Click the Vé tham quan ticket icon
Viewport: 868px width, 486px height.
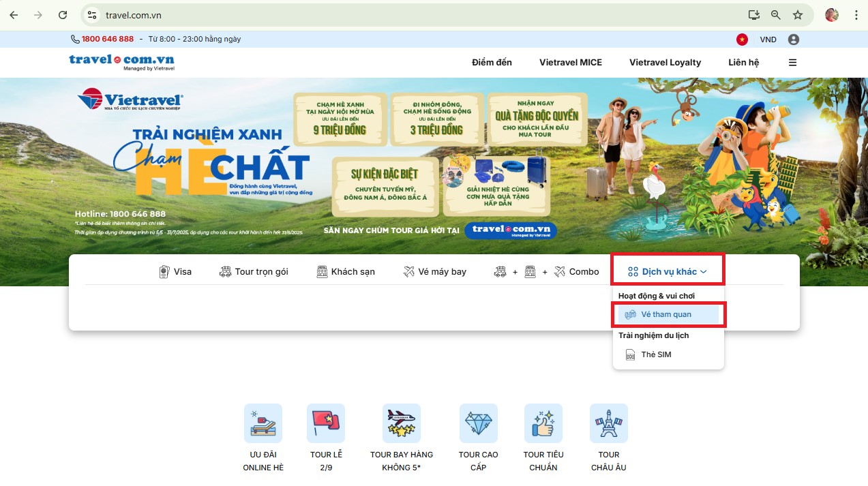(631, 314)
